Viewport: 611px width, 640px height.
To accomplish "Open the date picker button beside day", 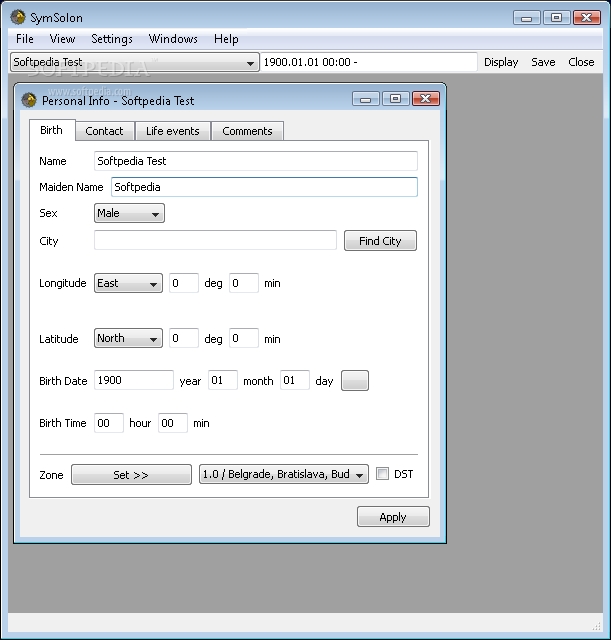I will coord(355,381).
